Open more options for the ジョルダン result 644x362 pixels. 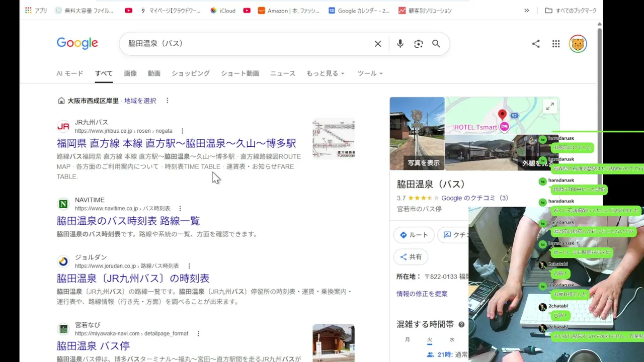pos(189,265)
